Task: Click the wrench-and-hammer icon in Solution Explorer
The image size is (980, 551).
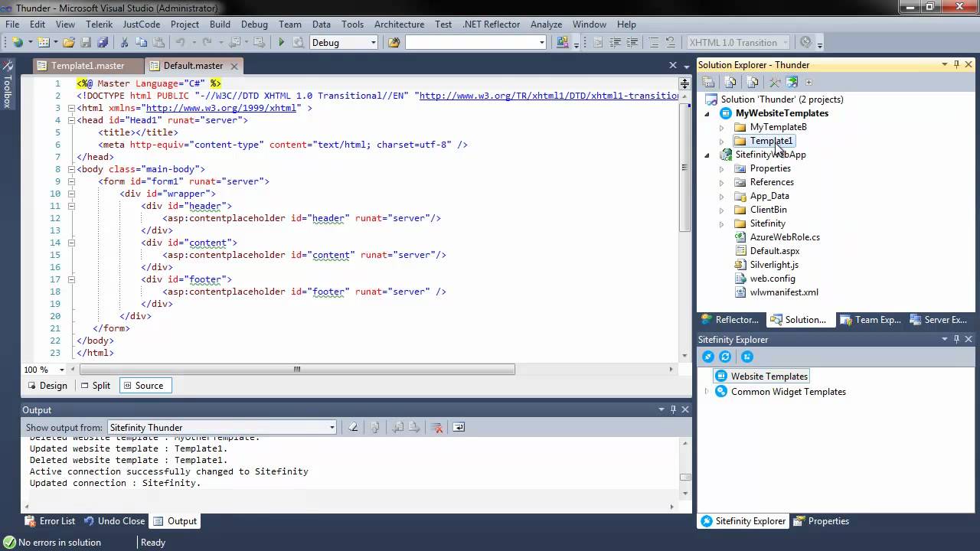Action: pos(775,82)
